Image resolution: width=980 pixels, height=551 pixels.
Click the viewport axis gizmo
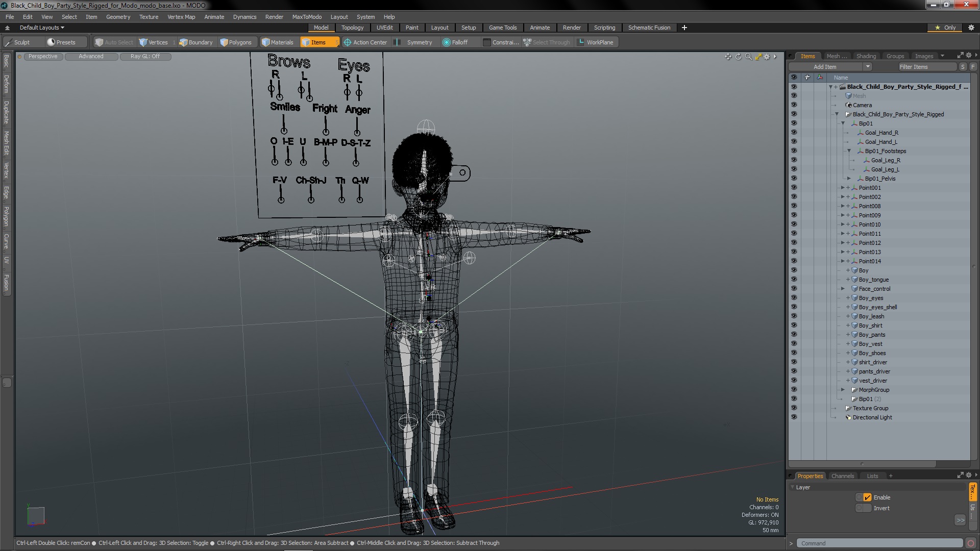point(36,516)
